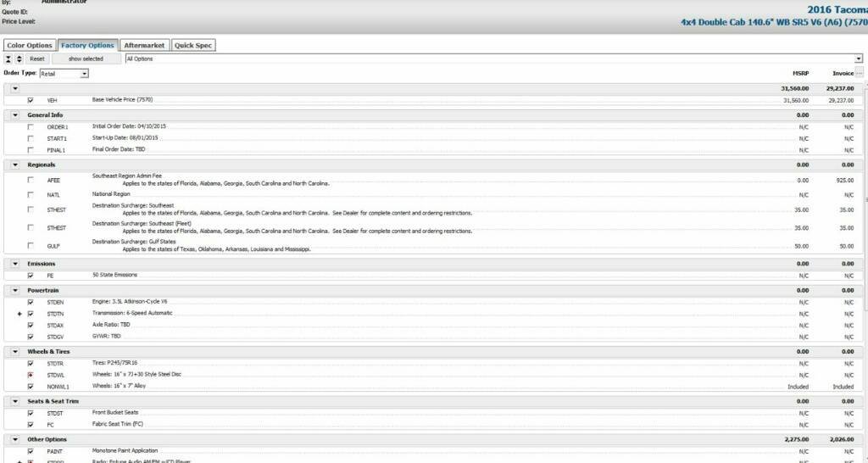The width and height of the screenshot is (868, 463).
Task: Click the 29,237.00 invoice value in VEH row
Action: coord(841,101)
